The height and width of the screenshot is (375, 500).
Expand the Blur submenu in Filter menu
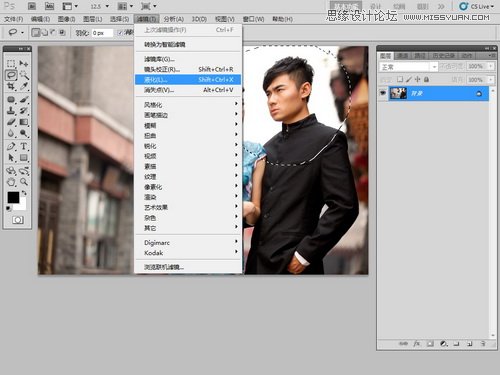tap(188, 125)
